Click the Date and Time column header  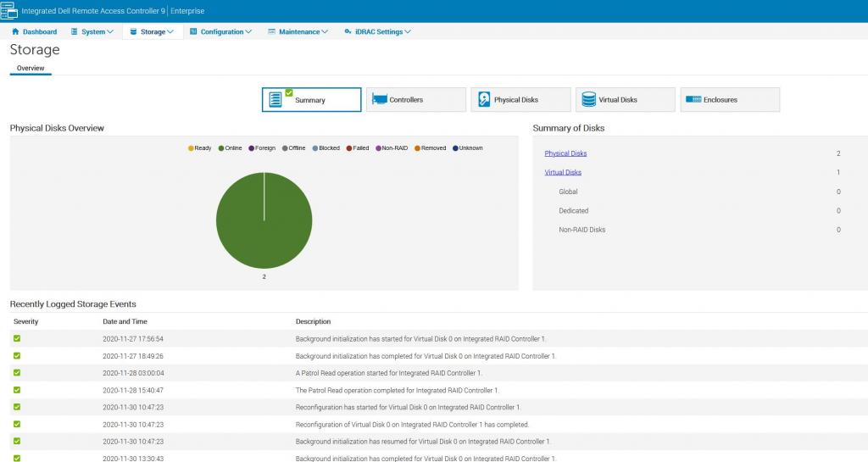coord(125,321)
